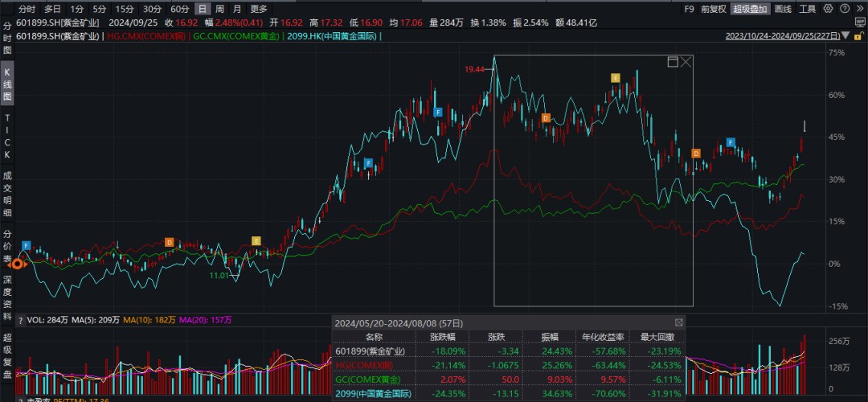Open the VOL indicator help question mark

point(20,320)
